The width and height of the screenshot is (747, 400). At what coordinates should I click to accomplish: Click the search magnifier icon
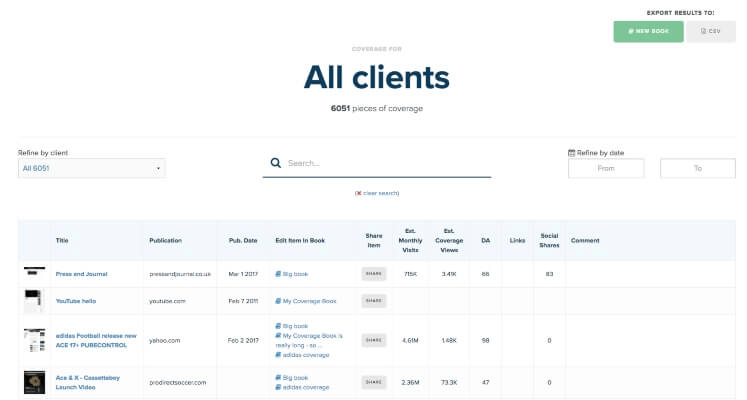pyautogui.click(x=275, y=163)
